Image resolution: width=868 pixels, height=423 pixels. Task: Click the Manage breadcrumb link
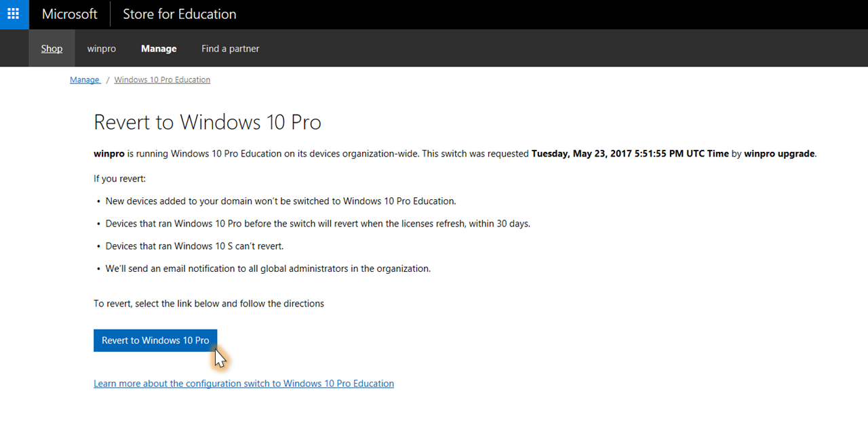85,80
